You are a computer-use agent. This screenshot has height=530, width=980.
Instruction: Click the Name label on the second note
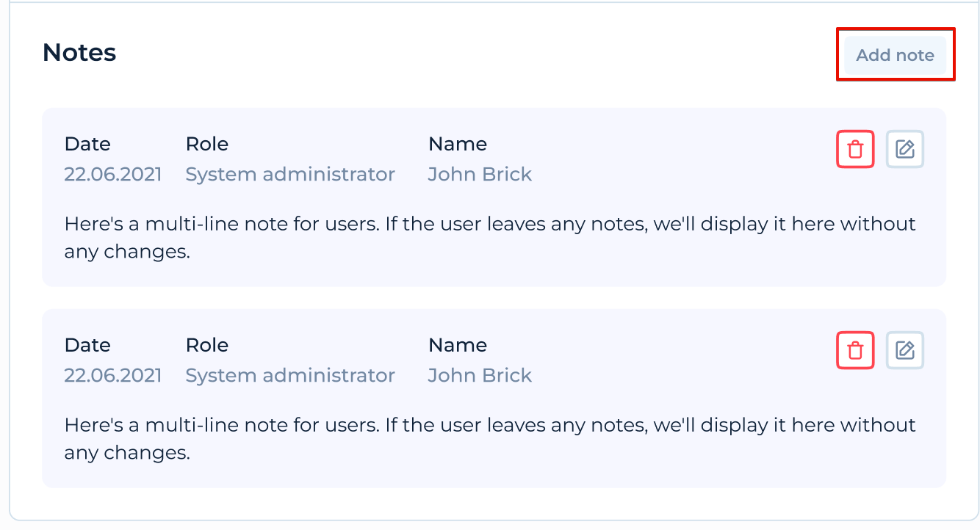click(x=457, y=345)
